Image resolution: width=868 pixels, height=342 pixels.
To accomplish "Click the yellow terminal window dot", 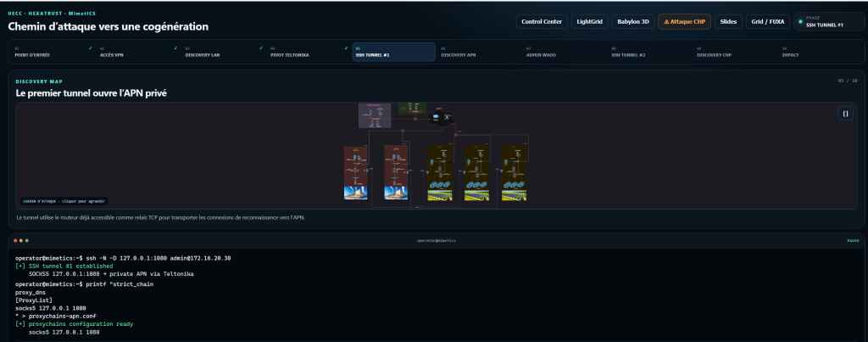I will tap(21, 240).
